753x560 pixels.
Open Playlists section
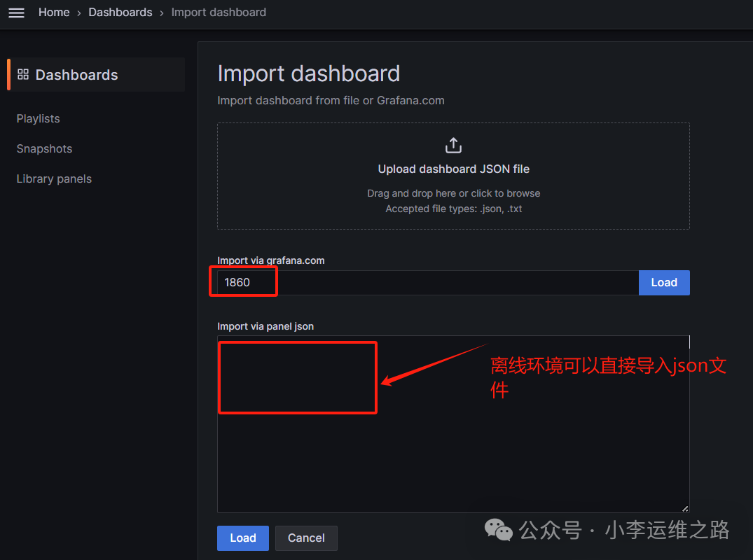point(39,118)
